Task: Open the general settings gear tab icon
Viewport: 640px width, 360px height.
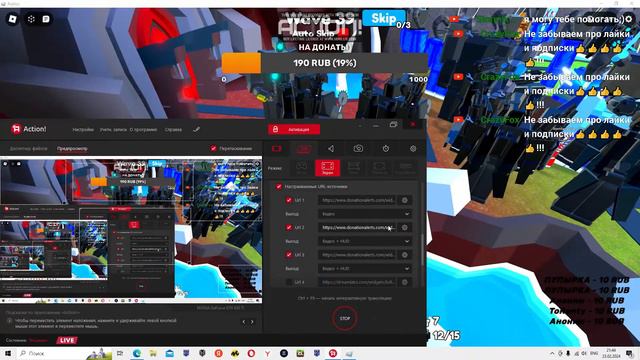Action: point(413,149)
